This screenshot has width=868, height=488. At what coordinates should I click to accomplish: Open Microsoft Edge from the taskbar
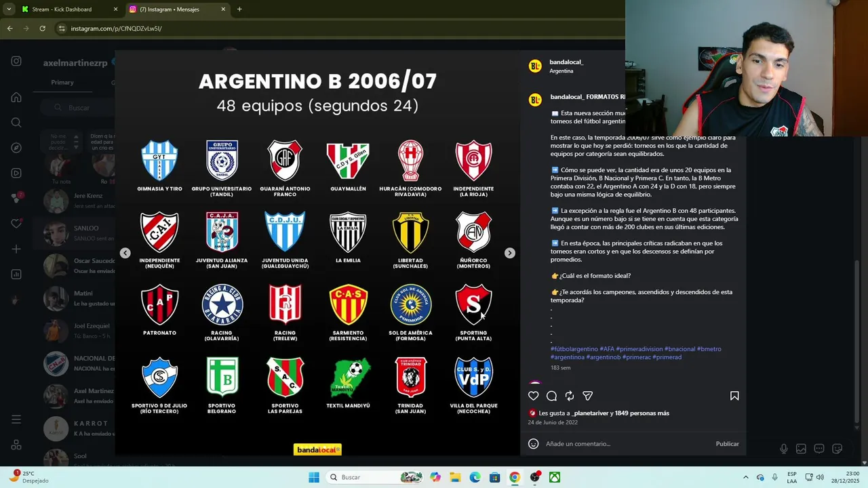[475, 477]
